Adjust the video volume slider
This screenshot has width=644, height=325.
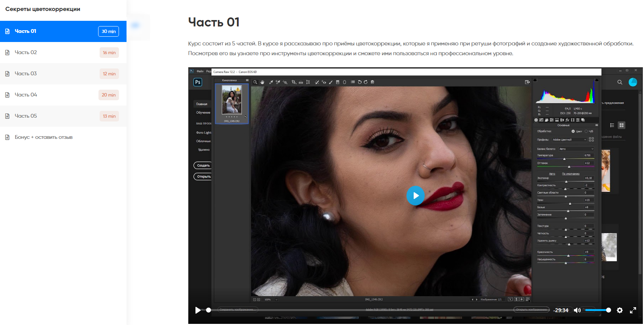pos(597,310)
